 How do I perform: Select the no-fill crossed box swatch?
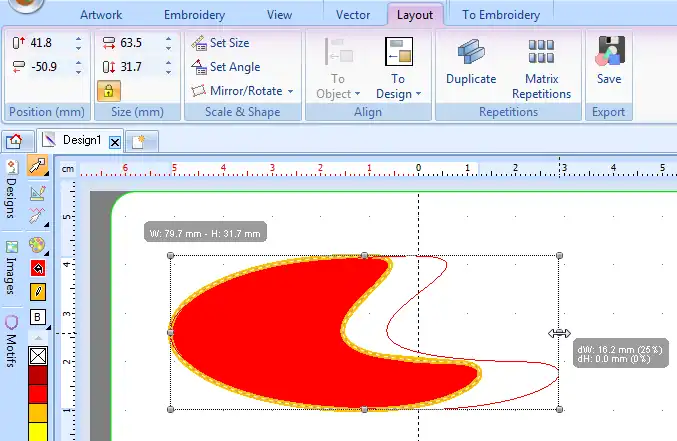tap(38, 355)
